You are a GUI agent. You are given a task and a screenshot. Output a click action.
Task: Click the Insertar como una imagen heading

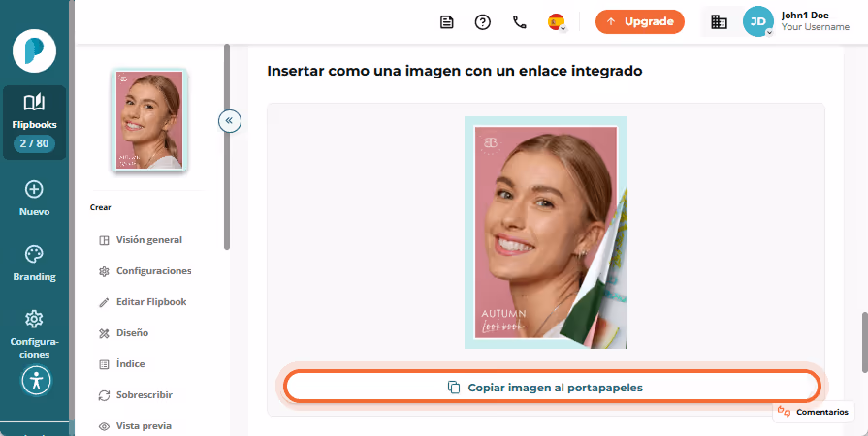(455, 71)
